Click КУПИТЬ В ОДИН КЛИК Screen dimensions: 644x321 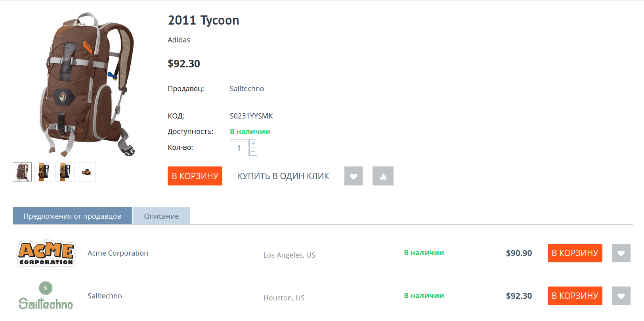283,176
